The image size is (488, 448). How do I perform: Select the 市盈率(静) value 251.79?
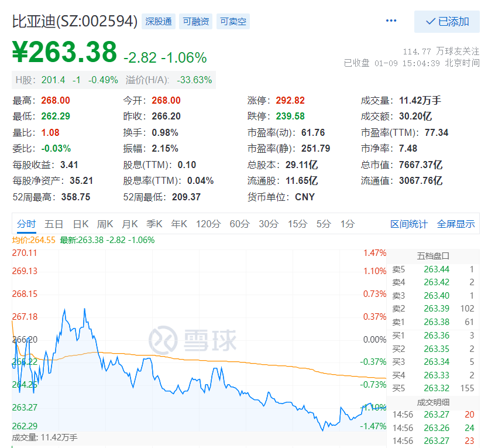[x=315, y=149]
